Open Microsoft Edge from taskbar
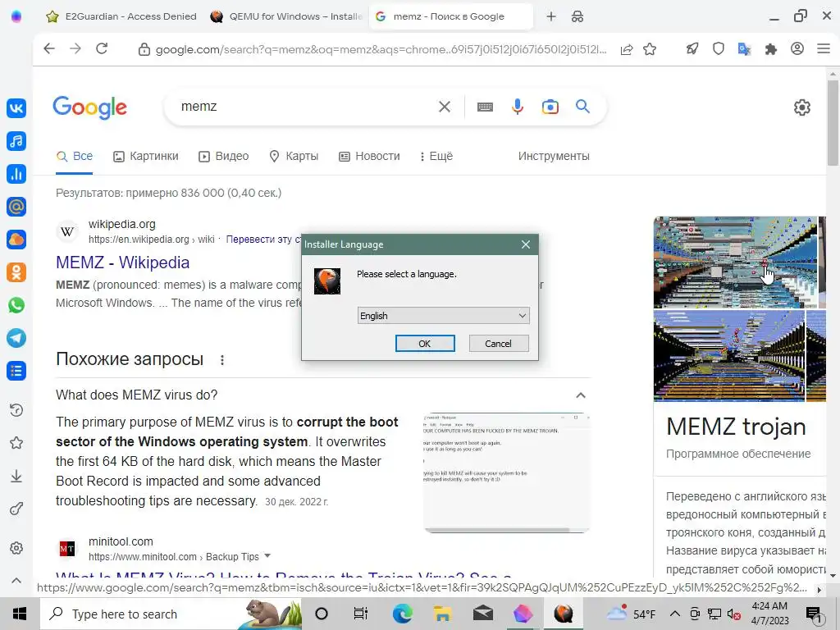840x630 pixels. tap(402, 614)
